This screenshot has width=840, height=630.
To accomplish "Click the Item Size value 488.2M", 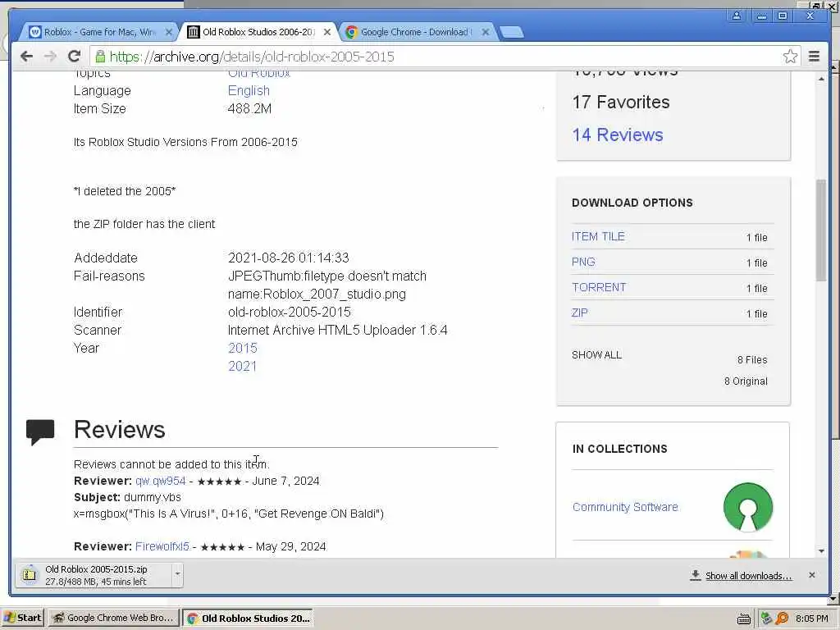I will (249, 109).
